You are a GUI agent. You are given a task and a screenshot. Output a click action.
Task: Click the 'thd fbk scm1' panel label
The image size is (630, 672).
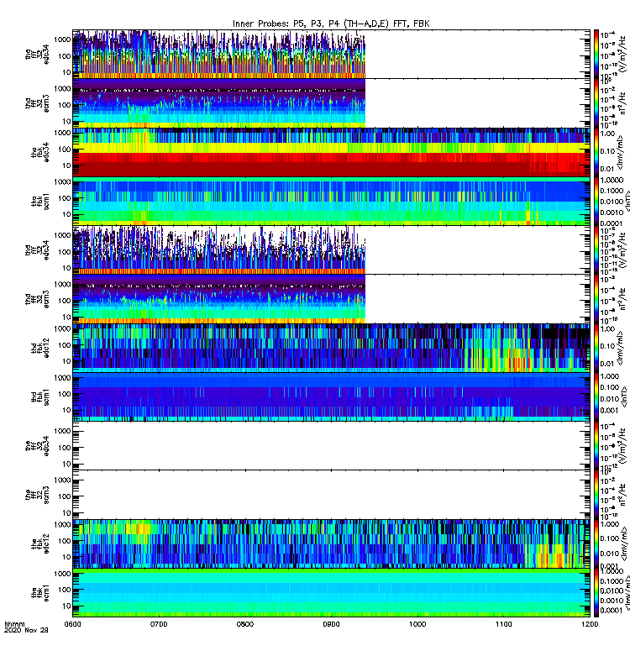pos(40,397)
